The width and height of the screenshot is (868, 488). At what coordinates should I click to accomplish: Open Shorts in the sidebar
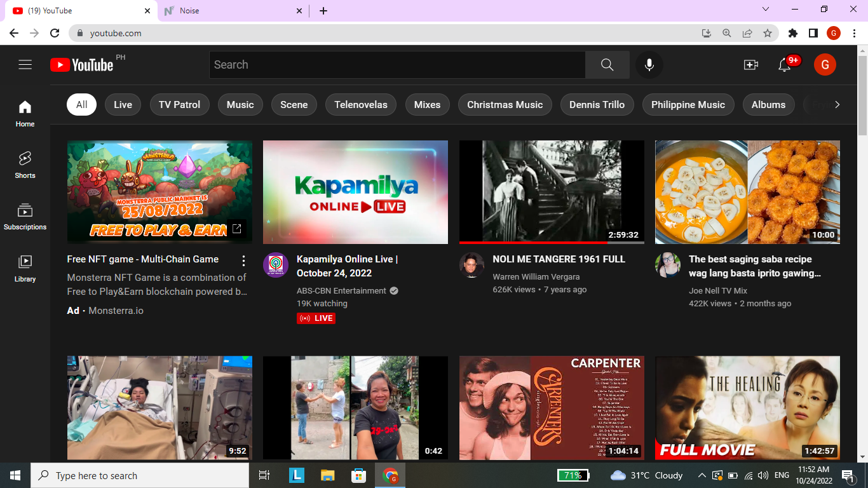click(x=25, y=165)
